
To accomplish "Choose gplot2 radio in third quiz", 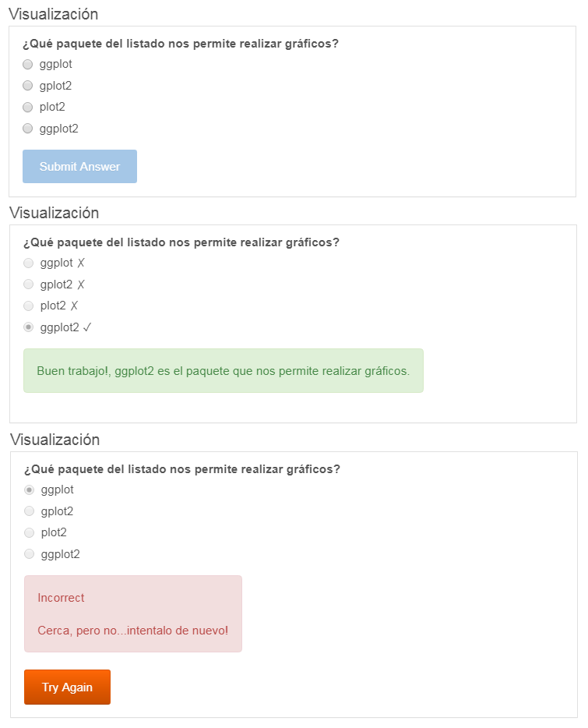I will click(30, 511).
